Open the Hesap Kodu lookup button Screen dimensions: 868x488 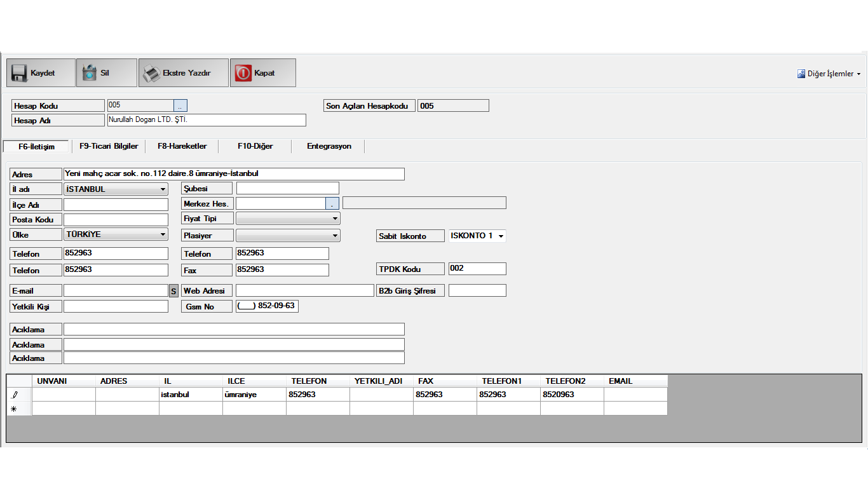(x=180, y=105)
